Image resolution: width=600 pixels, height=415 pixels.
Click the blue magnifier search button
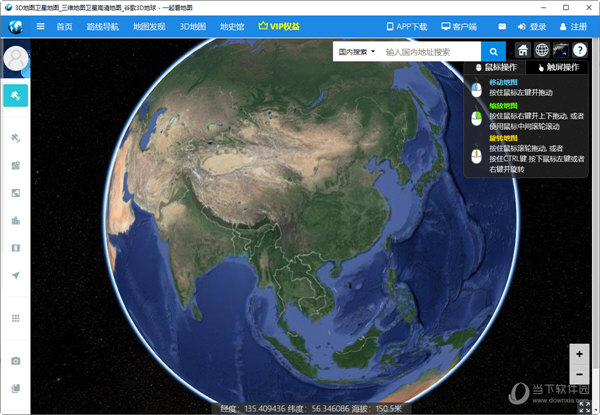493,52
